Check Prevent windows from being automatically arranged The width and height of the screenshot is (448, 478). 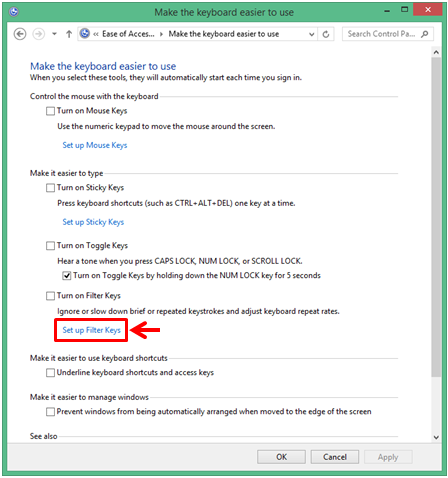point(50,412)
